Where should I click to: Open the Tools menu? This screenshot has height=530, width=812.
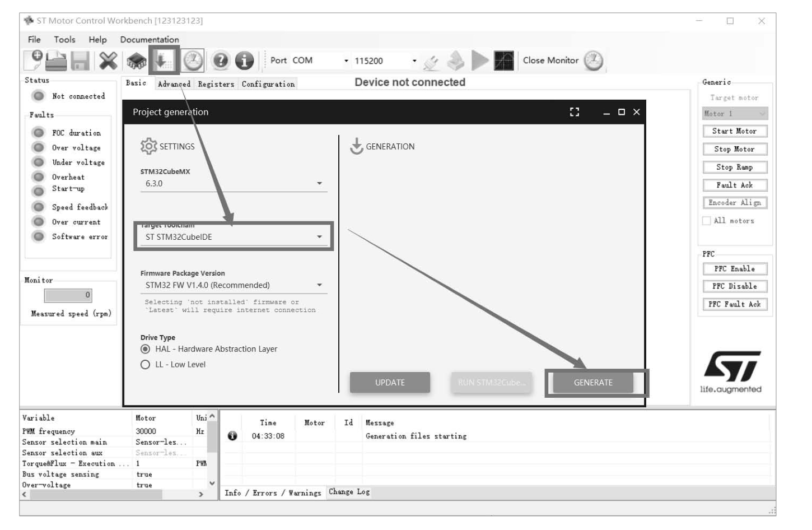[64, 40]
